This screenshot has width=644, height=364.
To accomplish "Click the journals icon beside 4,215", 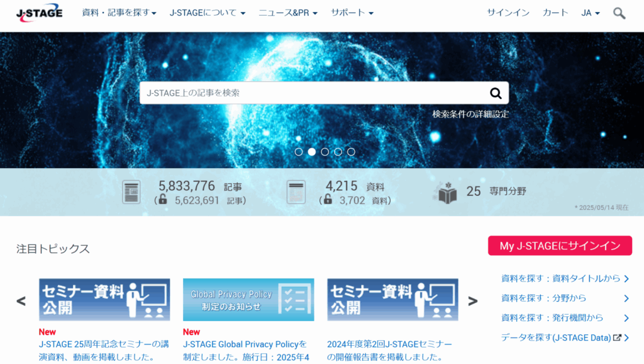I will 296,192.
